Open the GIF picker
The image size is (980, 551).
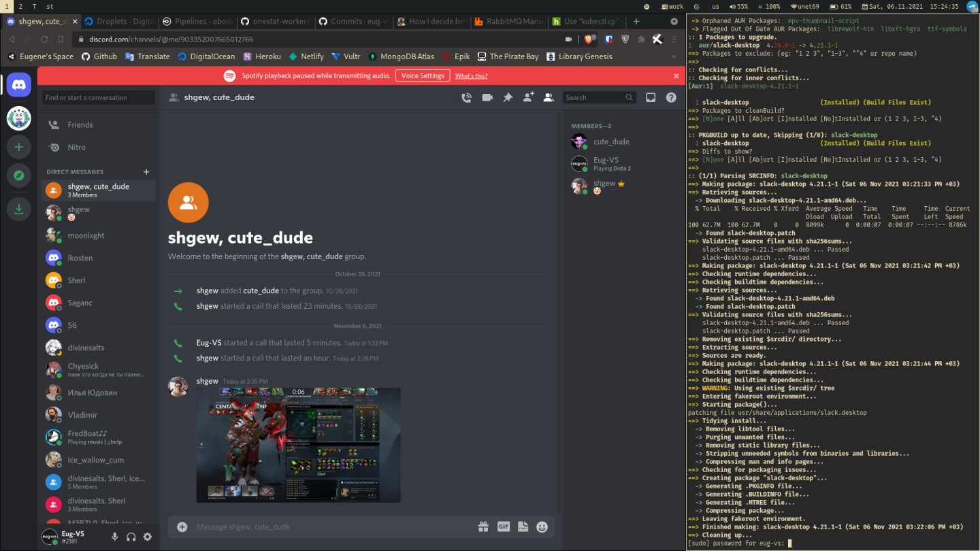[503, 526]
